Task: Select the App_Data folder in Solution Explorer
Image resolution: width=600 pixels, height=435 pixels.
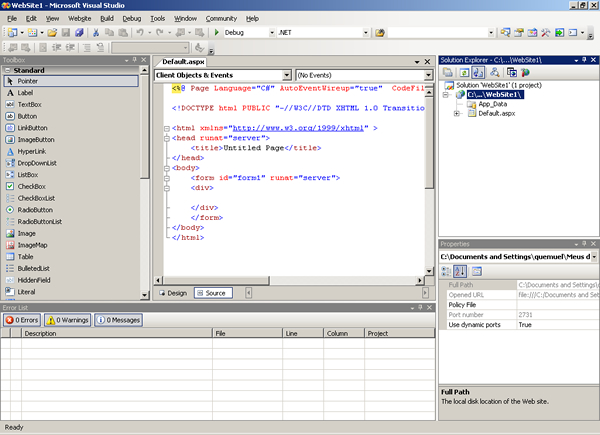Action: point(492,104)
